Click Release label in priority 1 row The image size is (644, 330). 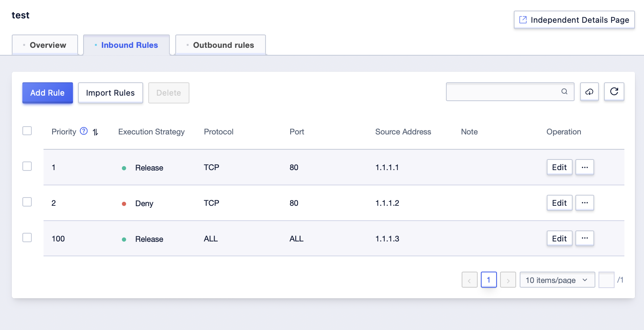[x=149, y=168]
